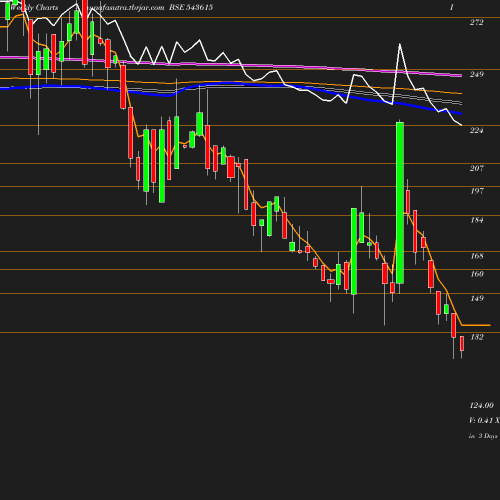The height and width of the screenshot is (500, 500).
Task: Select the 249 price level label
Action: pyautogui.click(x=476, y=74)
